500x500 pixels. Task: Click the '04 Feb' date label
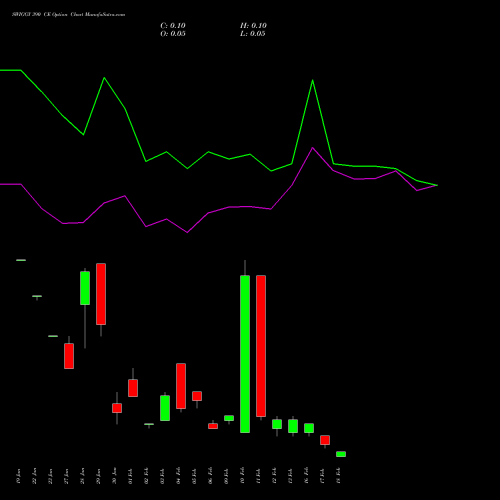tap(179, 476)
